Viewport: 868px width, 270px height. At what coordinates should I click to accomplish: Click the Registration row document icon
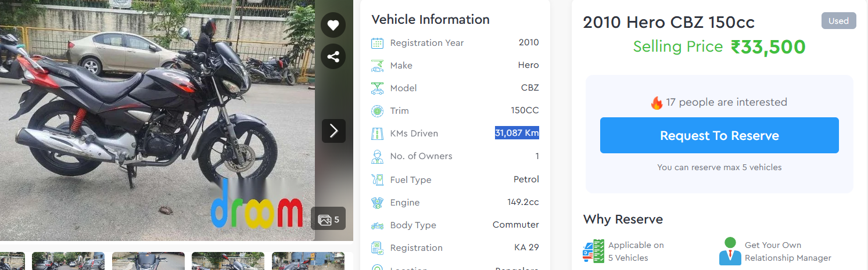pos(378,248)
